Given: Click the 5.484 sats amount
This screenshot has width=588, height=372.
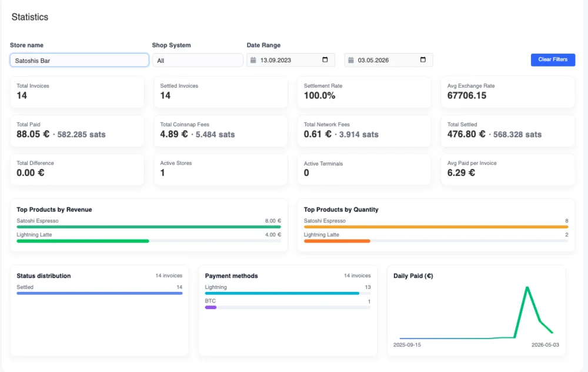Looking at the screenshot, I should coord(215,134).
